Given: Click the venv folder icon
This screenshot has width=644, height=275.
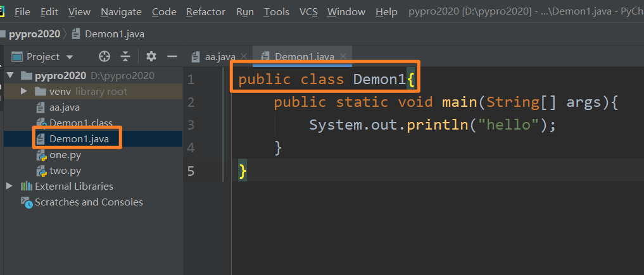Looking at the screenshot, I should point(41,91).
